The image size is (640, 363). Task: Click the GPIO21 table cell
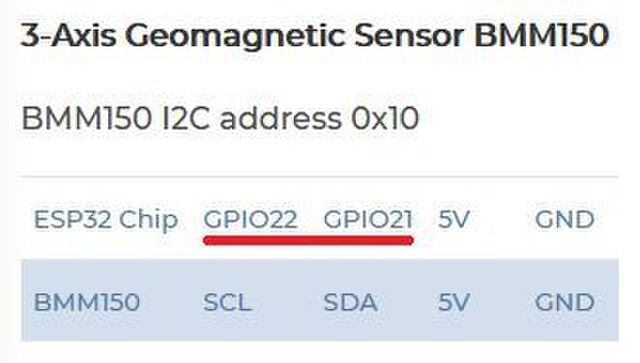(368, 219)
